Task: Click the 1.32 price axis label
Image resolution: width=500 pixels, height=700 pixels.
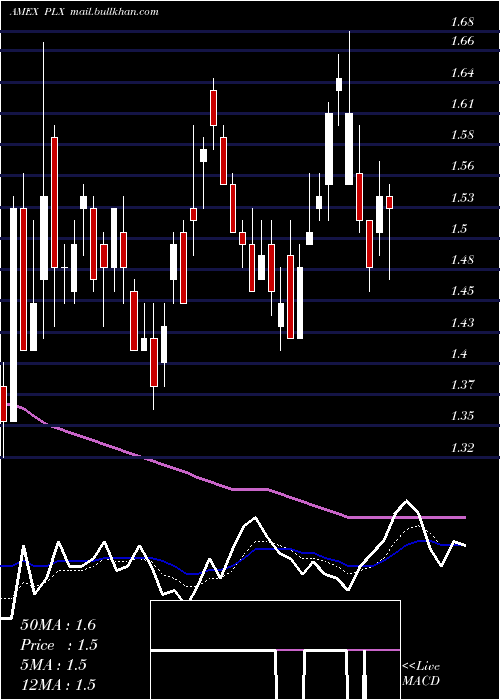Action: (462, 447)
